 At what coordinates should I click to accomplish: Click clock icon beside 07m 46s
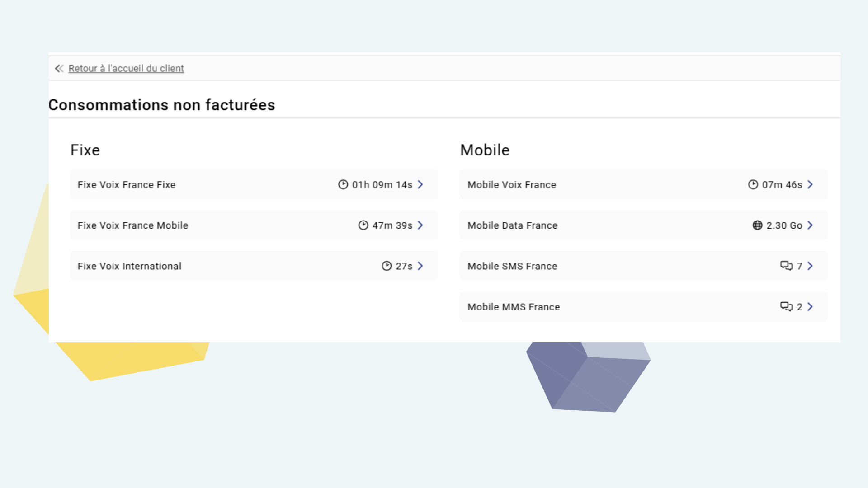[753, 184]
